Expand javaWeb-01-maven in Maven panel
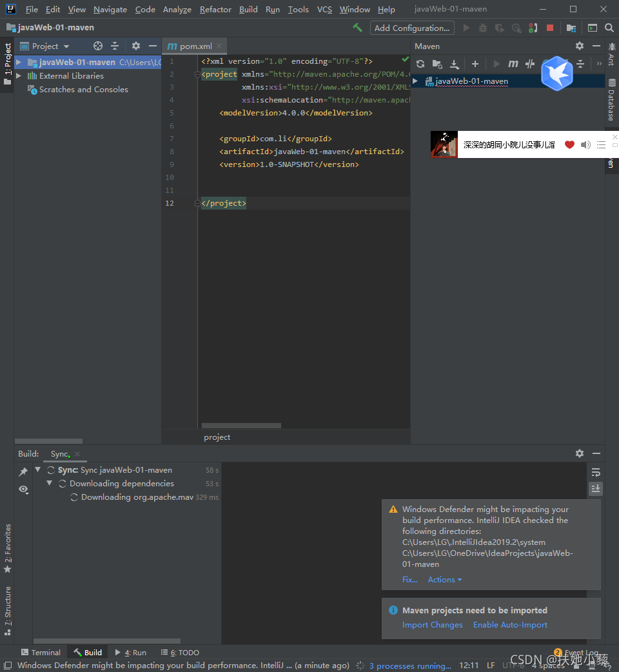619x672 pixels. click(415, 81)
